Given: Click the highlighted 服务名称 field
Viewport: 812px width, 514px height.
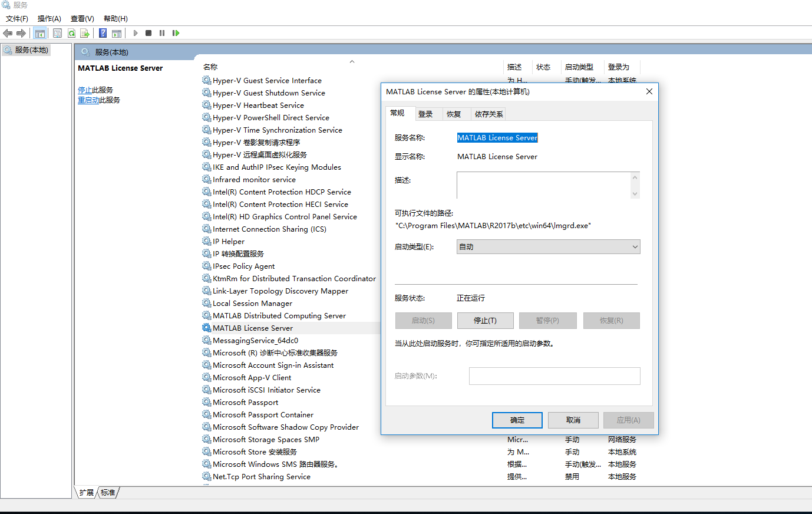Looking at the screenshot, I should click(x=497, y=138).
